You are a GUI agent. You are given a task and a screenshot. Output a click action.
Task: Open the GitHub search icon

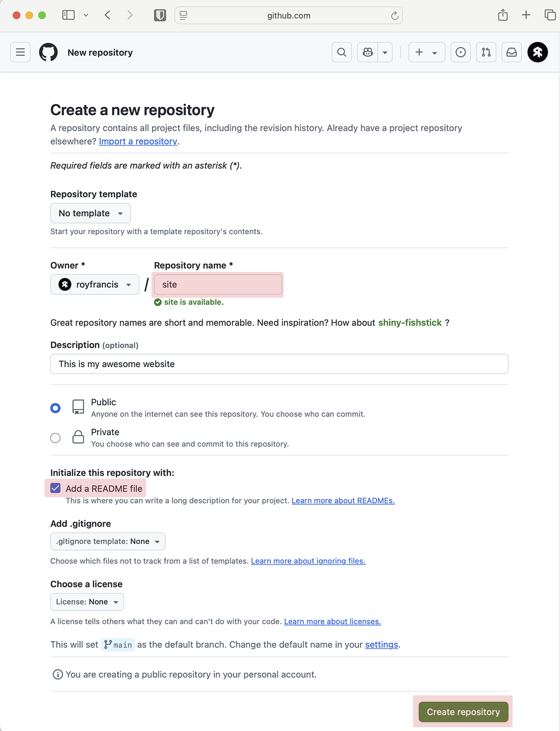[x=342, y=52]
